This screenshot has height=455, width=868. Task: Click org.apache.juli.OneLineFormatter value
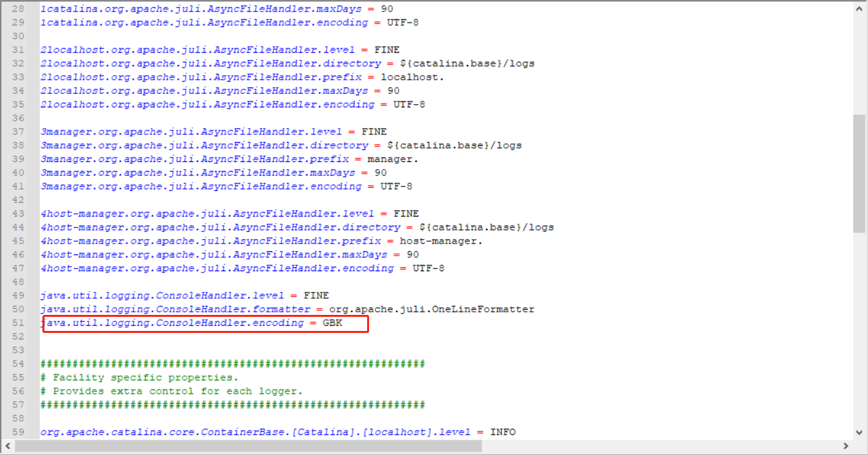[x=432, y=310]
